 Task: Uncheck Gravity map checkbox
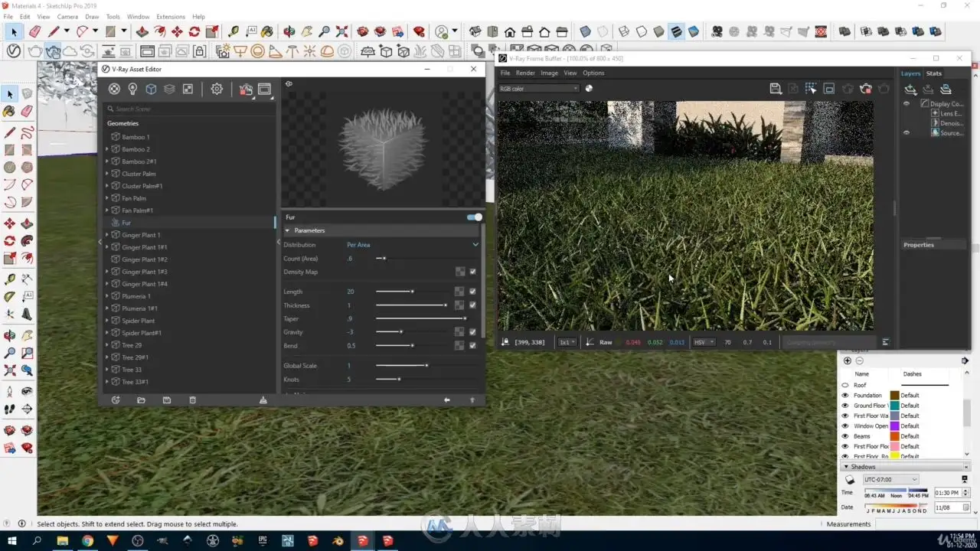[472, 332]
